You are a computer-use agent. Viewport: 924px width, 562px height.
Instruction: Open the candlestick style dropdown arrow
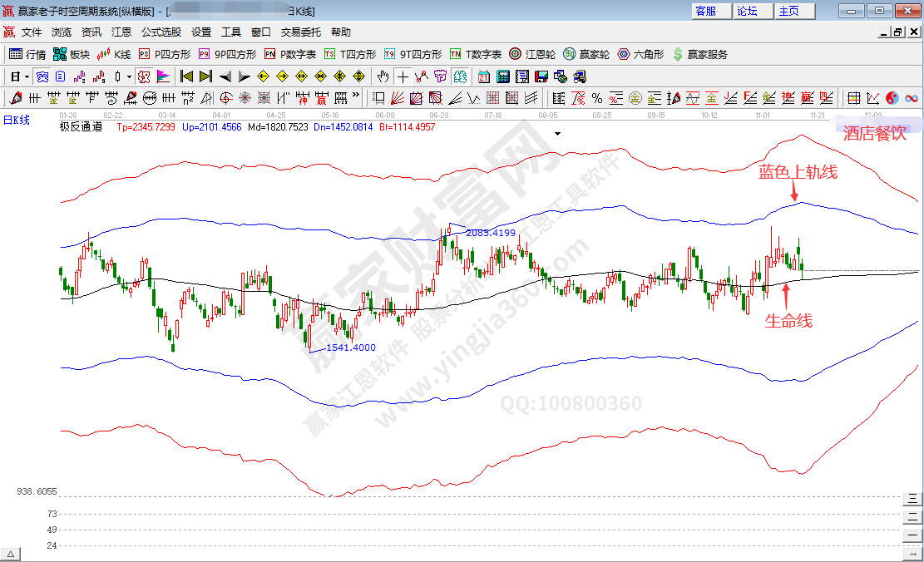coord(129,76)
